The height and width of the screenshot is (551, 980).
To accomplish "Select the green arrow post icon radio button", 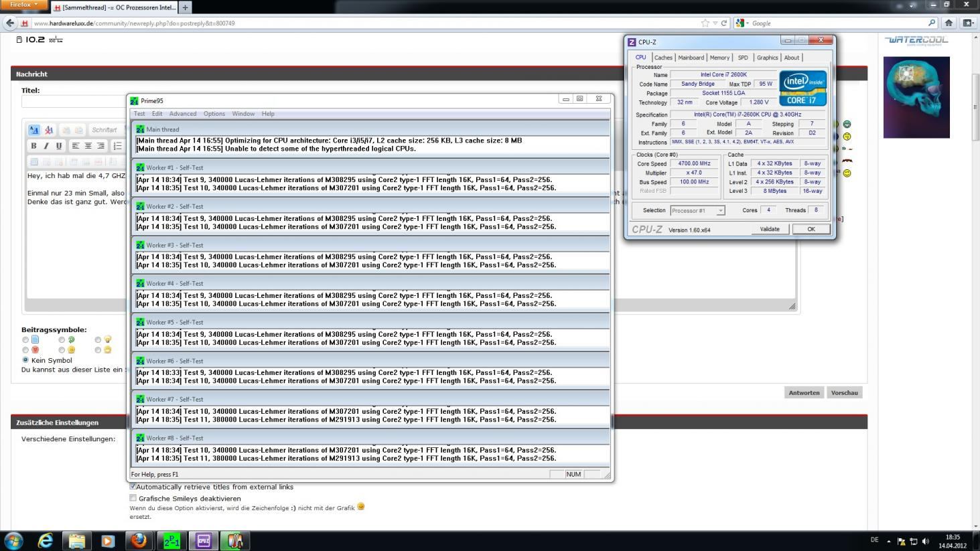I will [62, 340].
